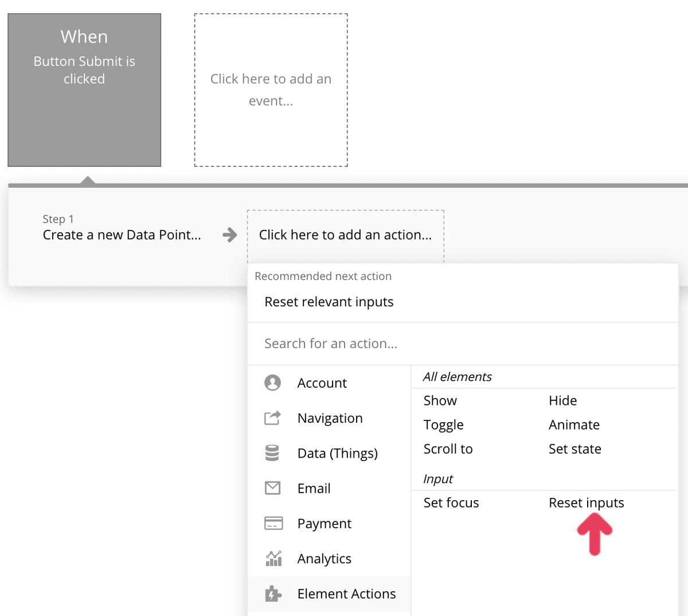Open the Button Submit is clicked event
The height and width of the screenshot is (616, 688).
(84, 90)
